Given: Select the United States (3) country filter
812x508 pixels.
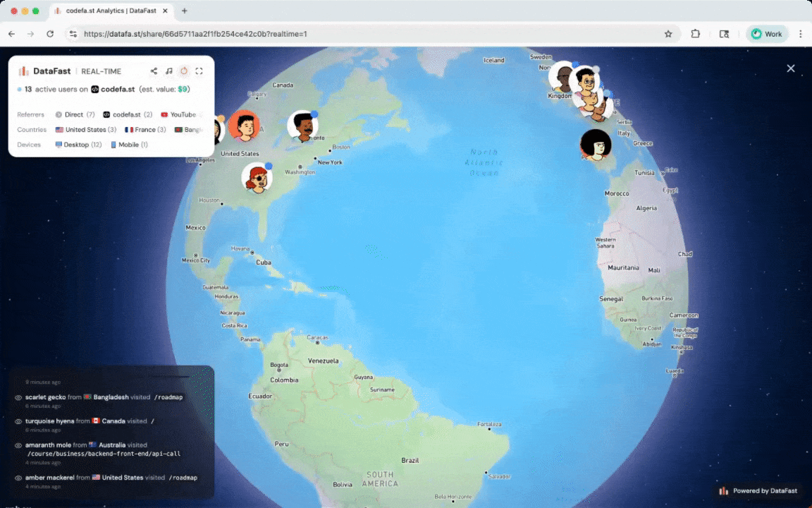Looking at the screenshot, I should (x=87, y=130).
